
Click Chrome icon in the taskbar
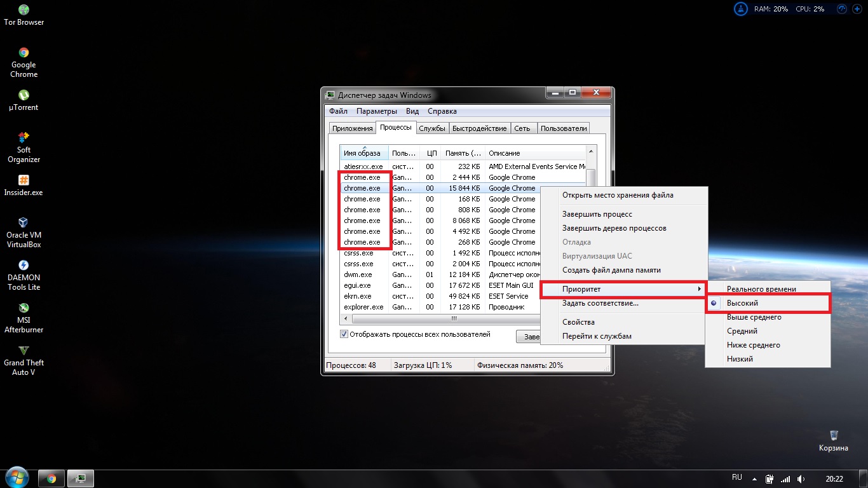click(x=51, y=478)
